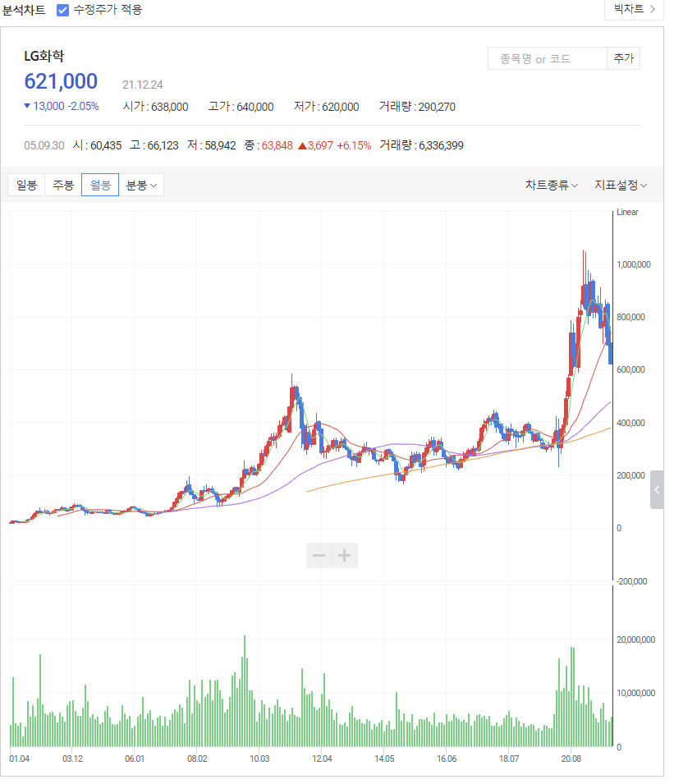Viewport: 674px width, 784px height.
Task: Click the 20.08 date axis label
Action: point(571,759)
